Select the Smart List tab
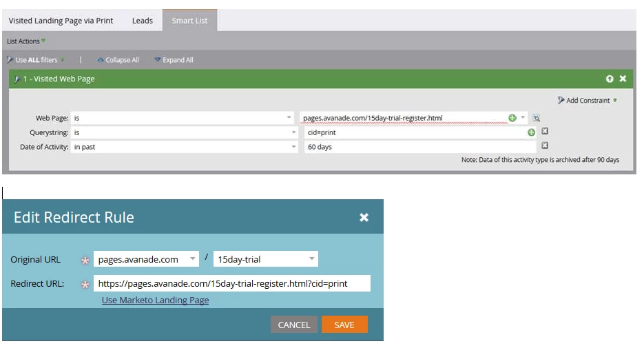The height and width of the screenshot is (346, 644). coord(189,21)
